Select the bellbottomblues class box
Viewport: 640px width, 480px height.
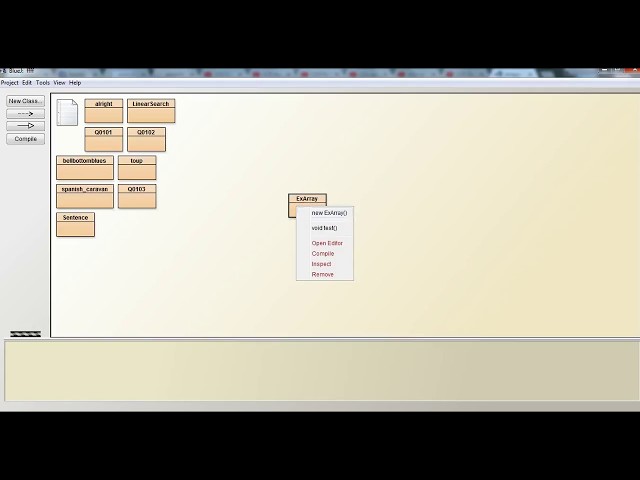point(85,167)
